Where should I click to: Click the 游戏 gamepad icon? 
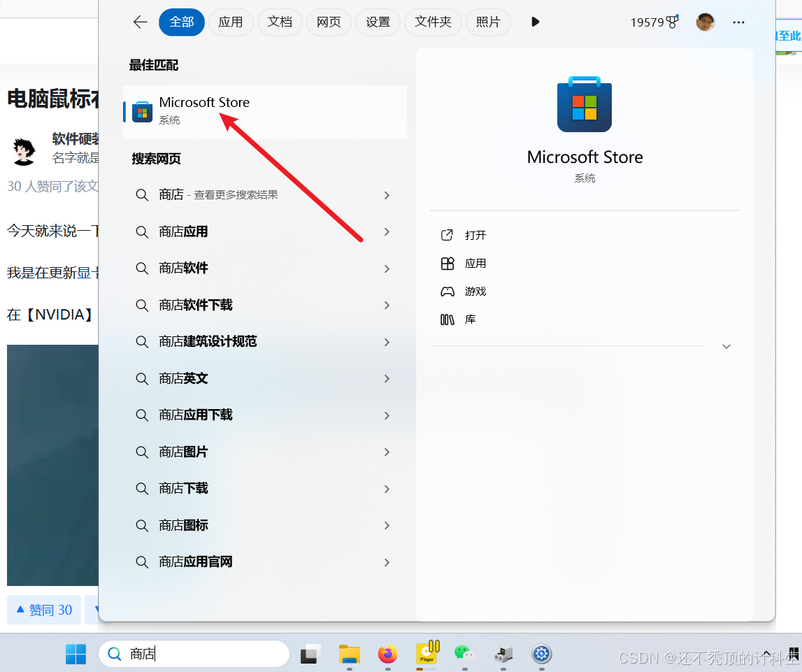[x=447, y=292]
